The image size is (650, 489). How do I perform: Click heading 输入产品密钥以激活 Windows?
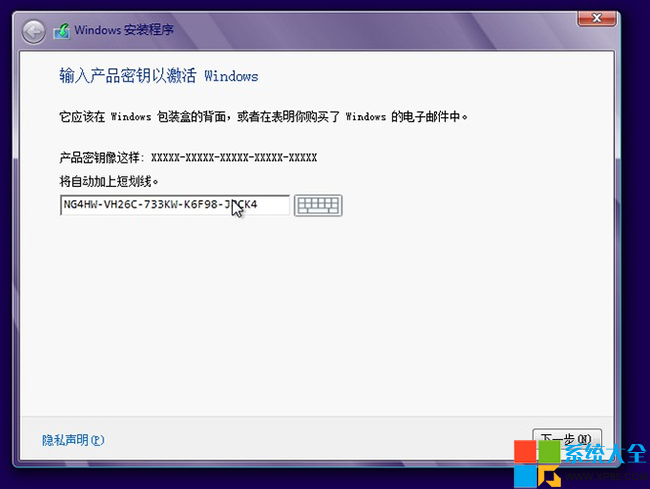159,76
